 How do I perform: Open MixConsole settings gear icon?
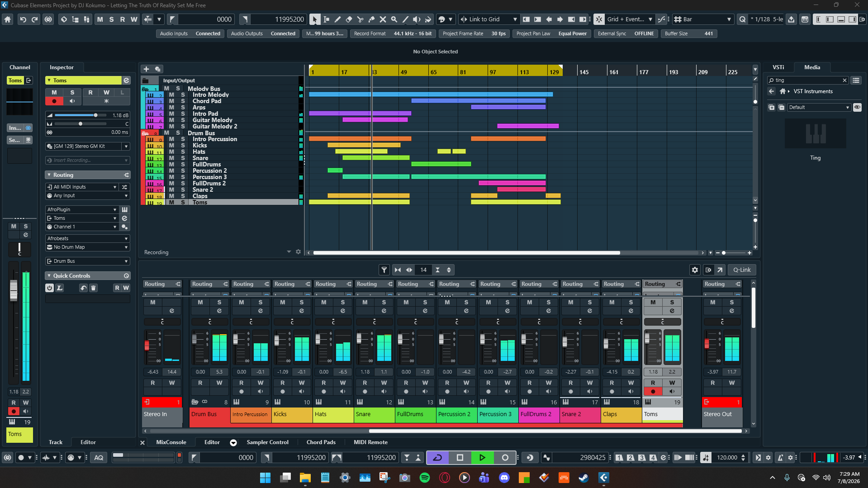[x=695, y=270]
